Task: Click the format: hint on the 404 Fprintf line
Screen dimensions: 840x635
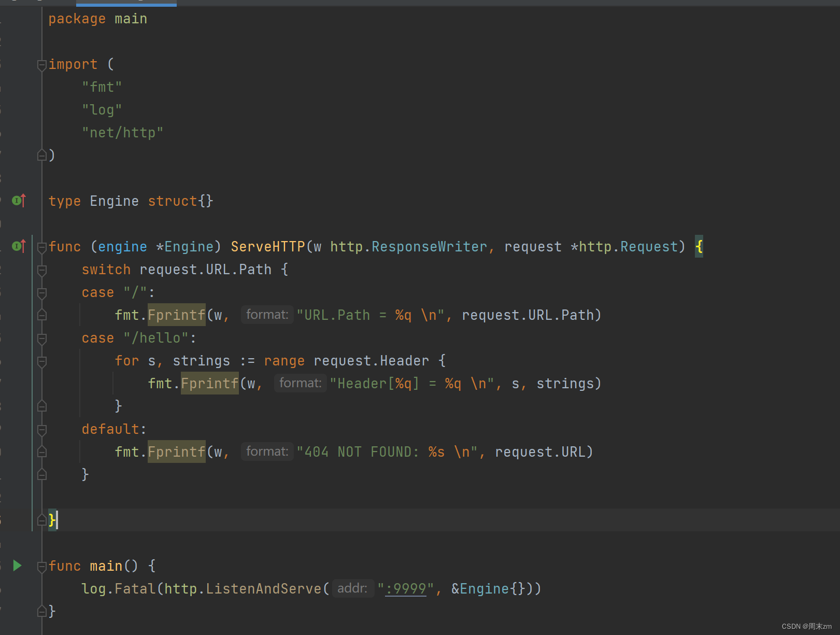Action: (x=267, y=451)
